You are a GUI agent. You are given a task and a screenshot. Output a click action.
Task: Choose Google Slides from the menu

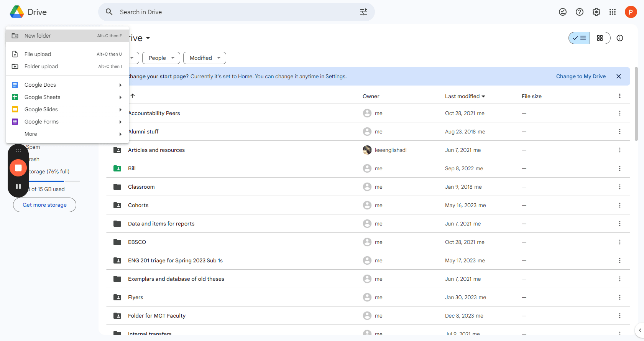click(67, 109)
